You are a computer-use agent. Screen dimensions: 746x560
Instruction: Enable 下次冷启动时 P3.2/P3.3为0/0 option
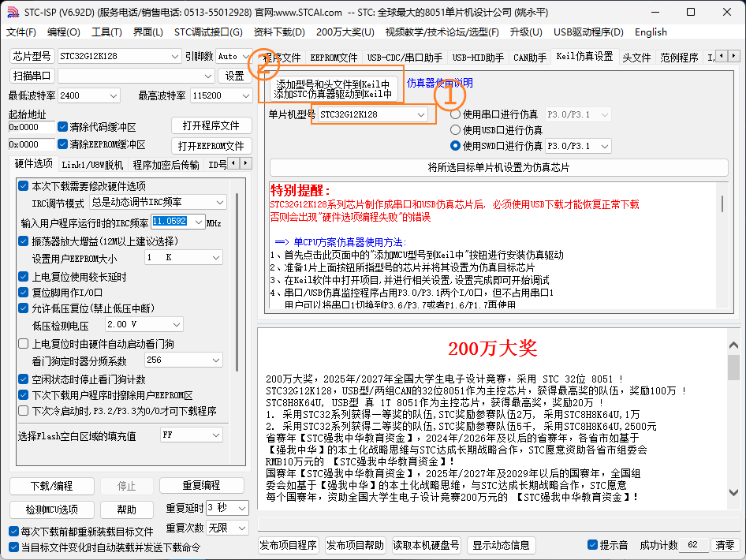23,411
